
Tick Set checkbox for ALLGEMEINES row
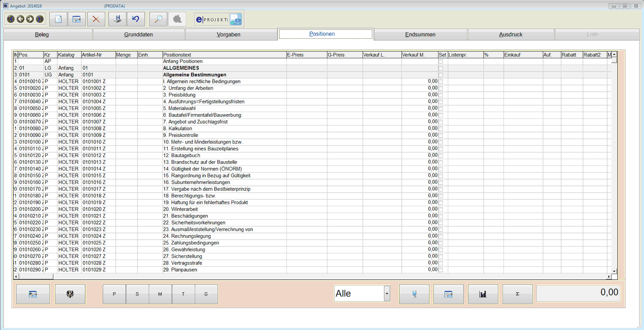(440, 68)
